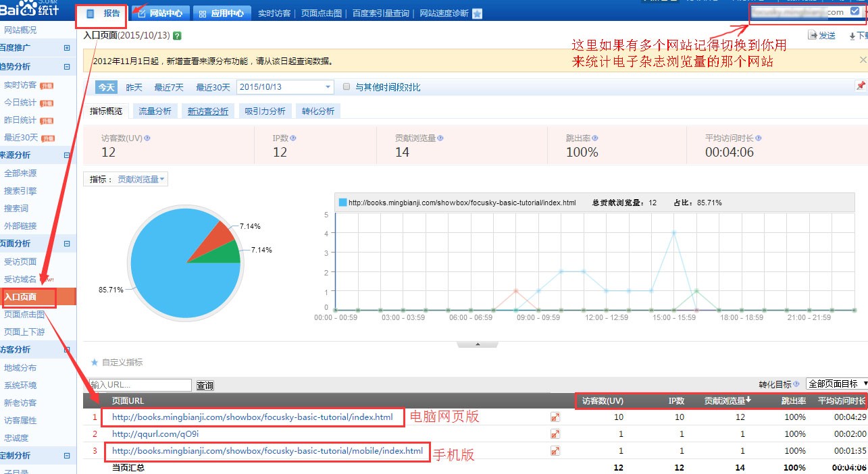This screenshot has width=868, height=474.
Task: Open the 2015/10/13 date dropdown
Action: 328,87
